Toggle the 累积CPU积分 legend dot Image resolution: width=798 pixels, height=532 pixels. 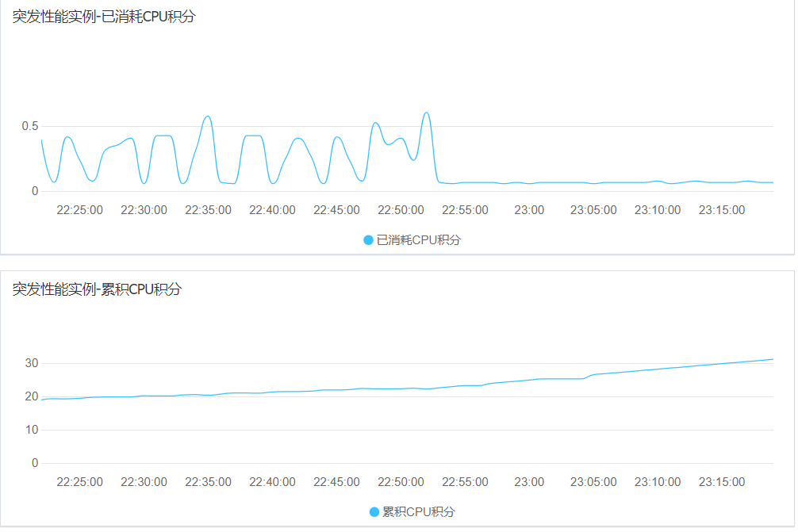tap(374, 511)
